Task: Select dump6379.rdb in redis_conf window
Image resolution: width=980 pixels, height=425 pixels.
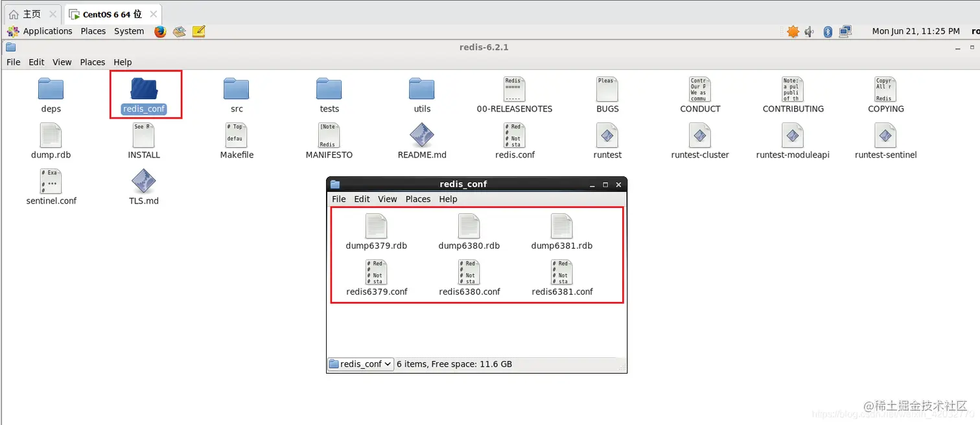Action: click(377, 225)
